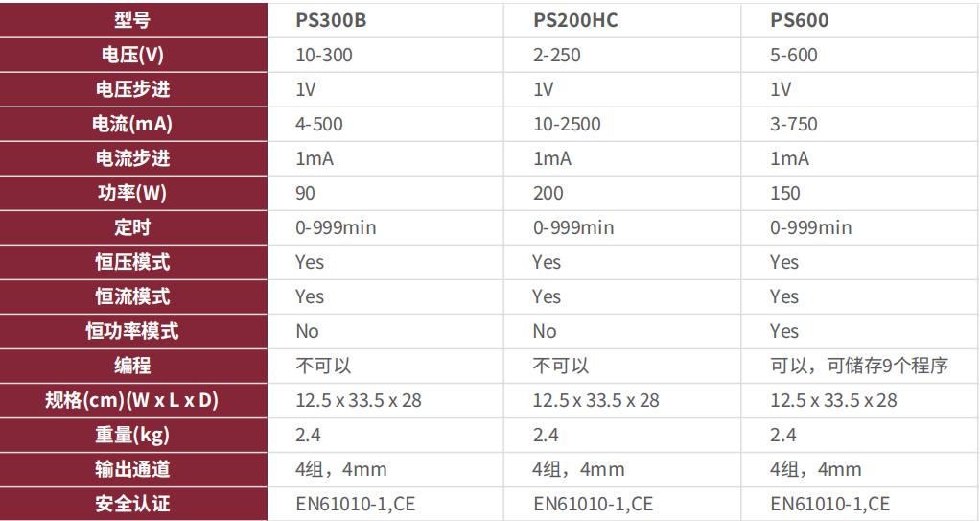Click the 定时 row label
980x521 pixels.
click(x=132, y=227)
